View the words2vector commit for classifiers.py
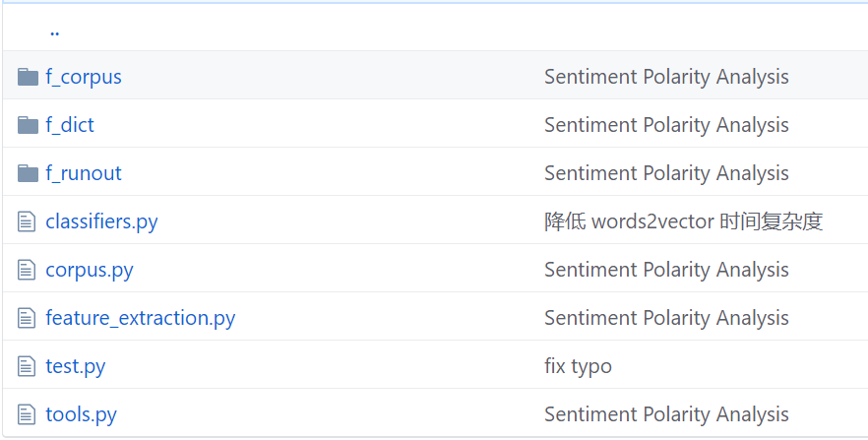The image size is (868, 440). pyautogui.click(x=683, y=221)
